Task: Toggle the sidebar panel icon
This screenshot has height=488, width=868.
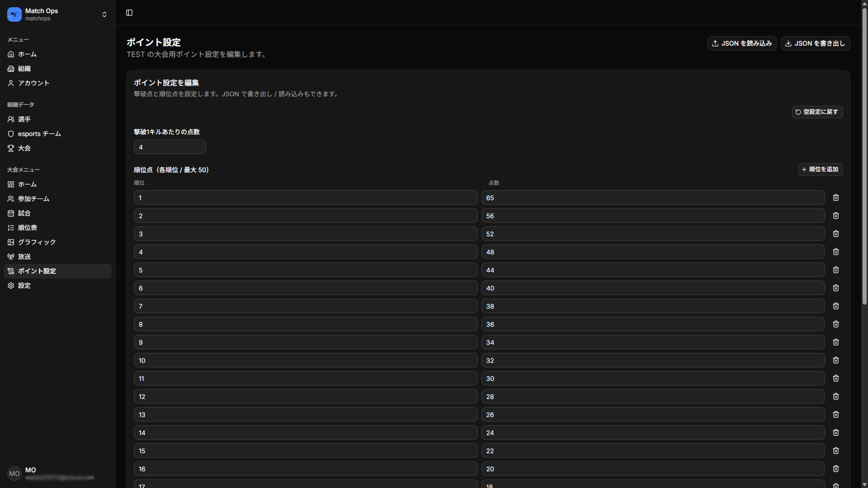Action: 129,13
